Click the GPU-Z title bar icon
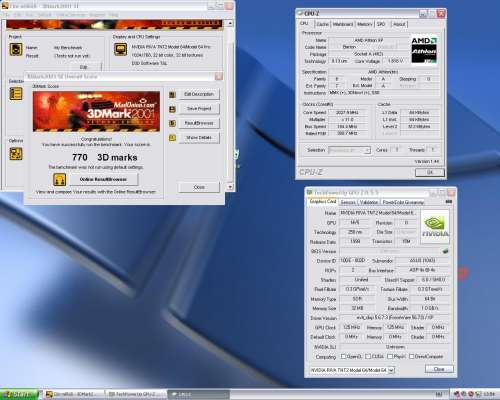 point(309,192)
